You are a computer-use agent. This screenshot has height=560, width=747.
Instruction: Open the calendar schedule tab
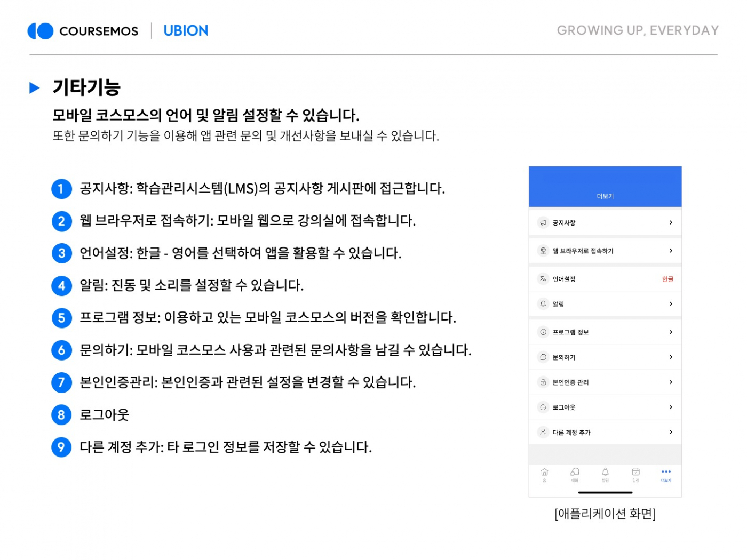pyautogui.click(x=635, y=474)
